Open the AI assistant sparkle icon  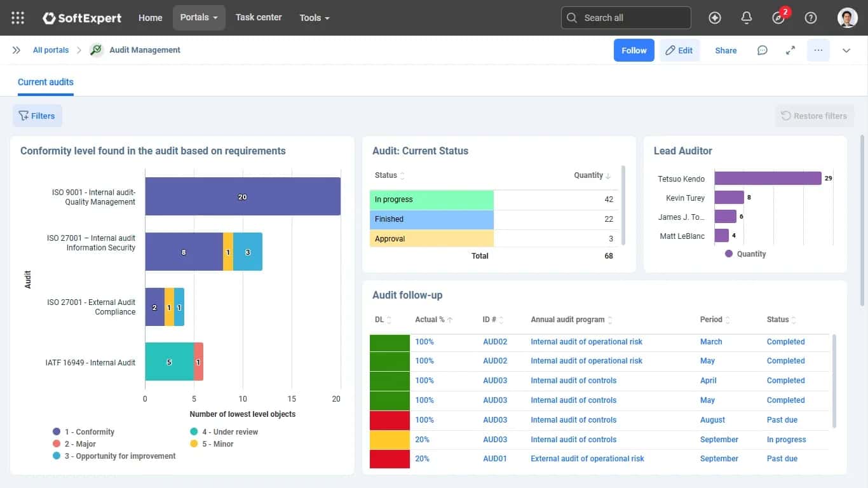click(715, 18)
